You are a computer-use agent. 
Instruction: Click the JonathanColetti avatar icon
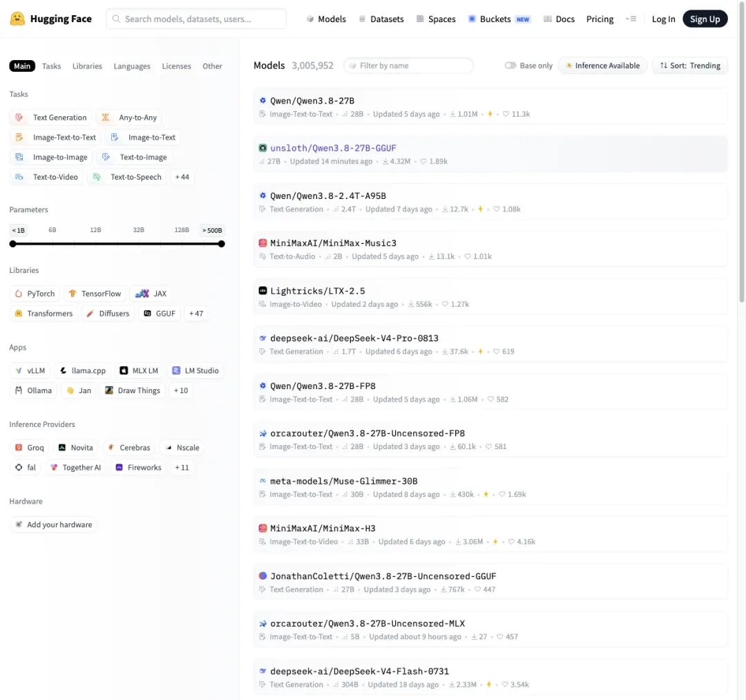click(262, 576)
